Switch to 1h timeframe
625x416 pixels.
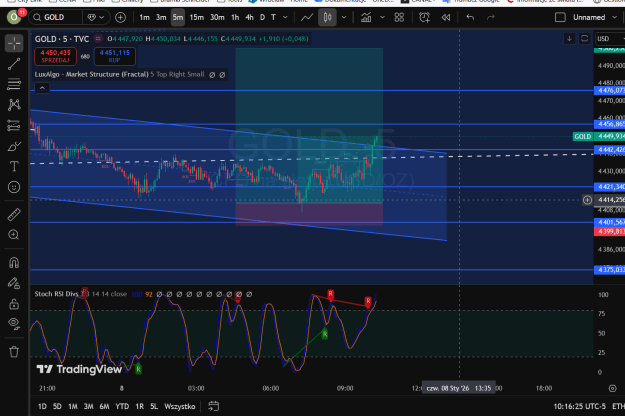(x=235, y=17)
